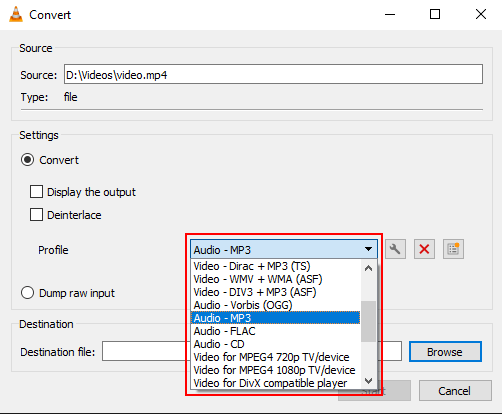The image size is (502, 414).
Task: Maximize the Convert window
Action: 435,14
